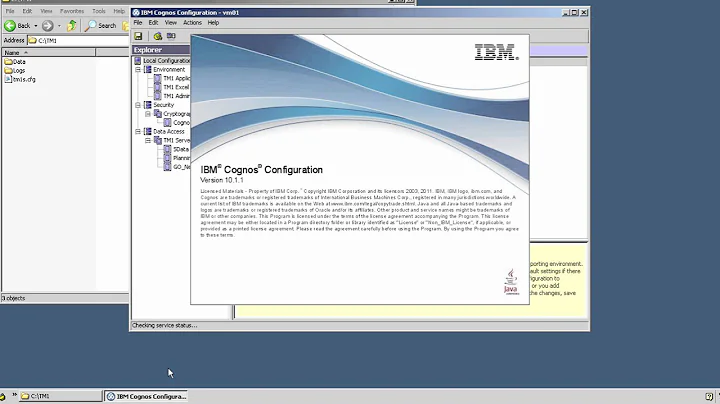Click the TM1 Excel item icon
Image resolution: width=720 pixels, height=404 pixels.
coord(158,87)
